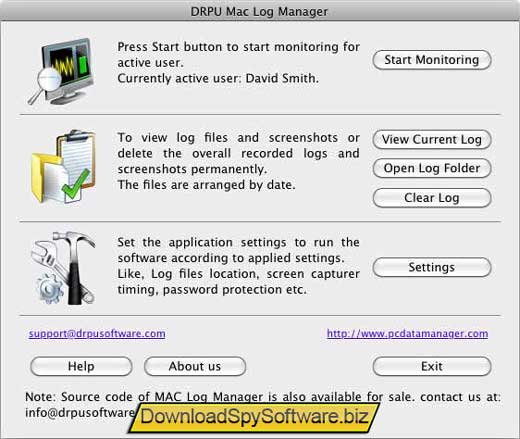Open the View Current Log button
The width and height of the screenshot is (520, 439).
[432, 139]
